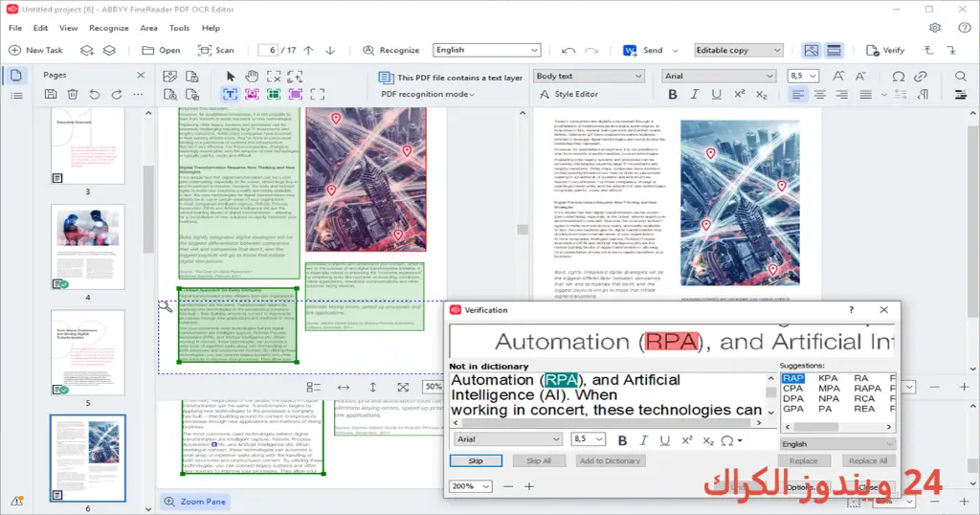The height and width of the screenshot is (515, 980).
Task: Open a file with the Open button
Action: [161, 50]
